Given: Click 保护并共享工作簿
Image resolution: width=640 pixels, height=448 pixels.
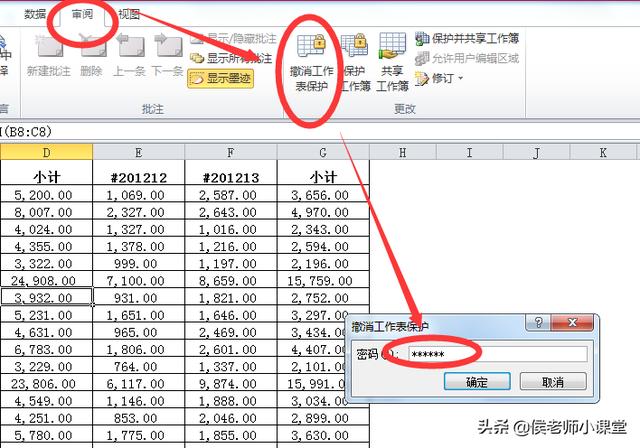Looking at the screenshot, I should tap(467, 39).
